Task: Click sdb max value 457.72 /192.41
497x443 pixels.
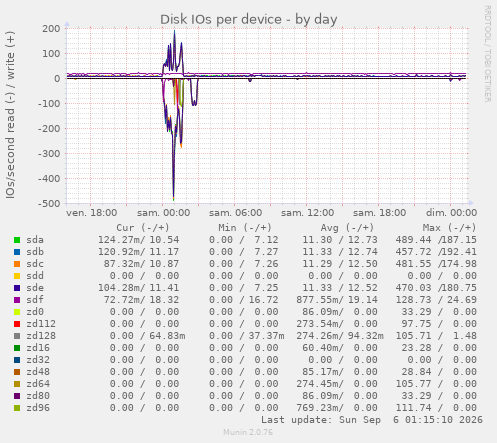Action: tap(436, 252)
